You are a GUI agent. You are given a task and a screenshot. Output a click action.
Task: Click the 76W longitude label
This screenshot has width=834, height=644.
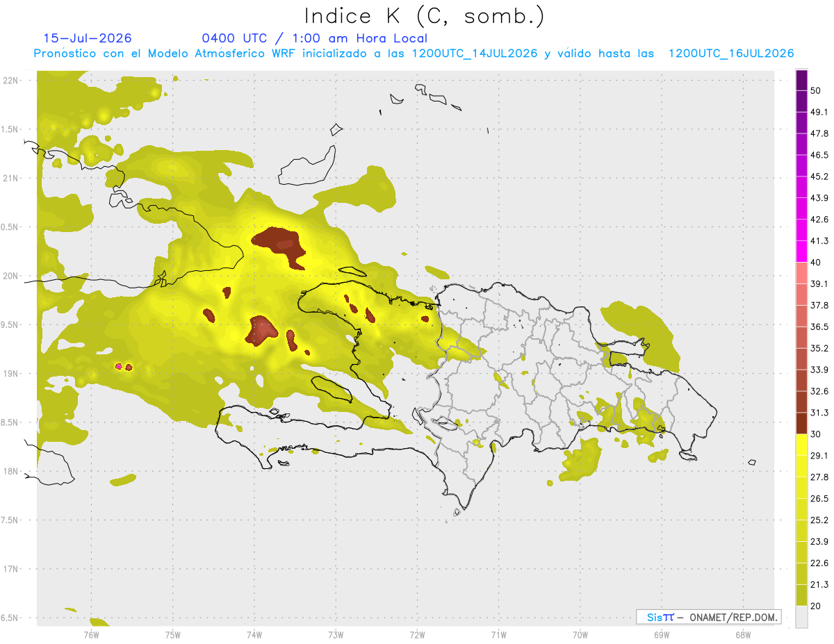(91, 634)
